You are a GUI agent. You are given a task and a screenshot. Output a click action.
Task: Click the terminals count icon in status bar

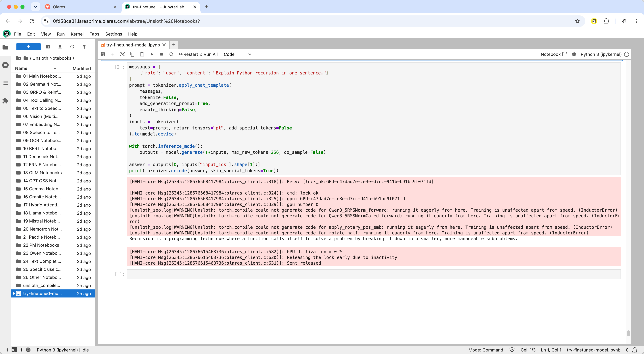[14, 350]
